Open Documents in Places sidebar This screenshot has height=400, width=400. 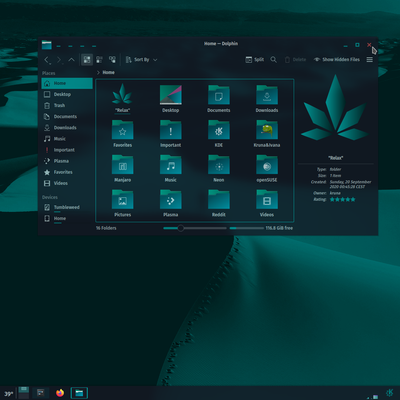[x=67, y=117]
